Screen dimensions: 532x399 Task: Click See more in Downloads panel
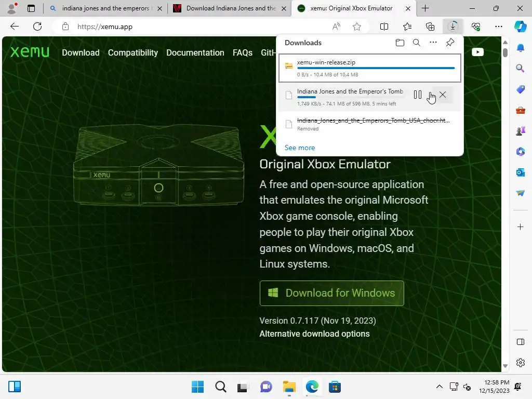pos(300,148)
